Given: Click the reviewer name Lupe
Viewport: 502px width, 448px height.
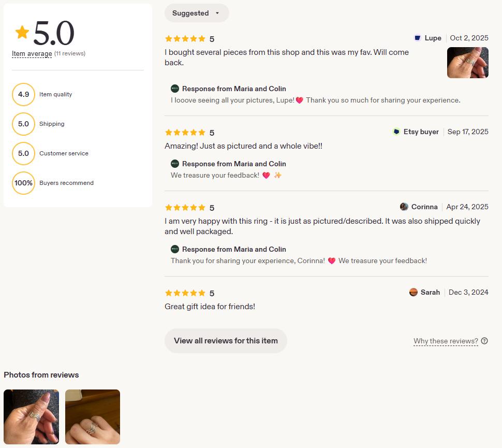Looking at the screenshot, I should [x=433, y=38].
